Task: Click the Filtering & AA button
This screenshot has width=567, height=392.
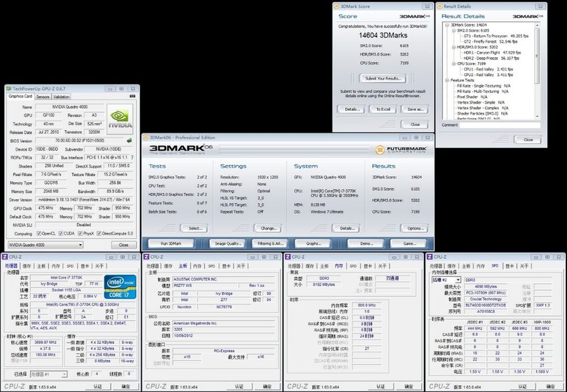Action: (270, 244)
